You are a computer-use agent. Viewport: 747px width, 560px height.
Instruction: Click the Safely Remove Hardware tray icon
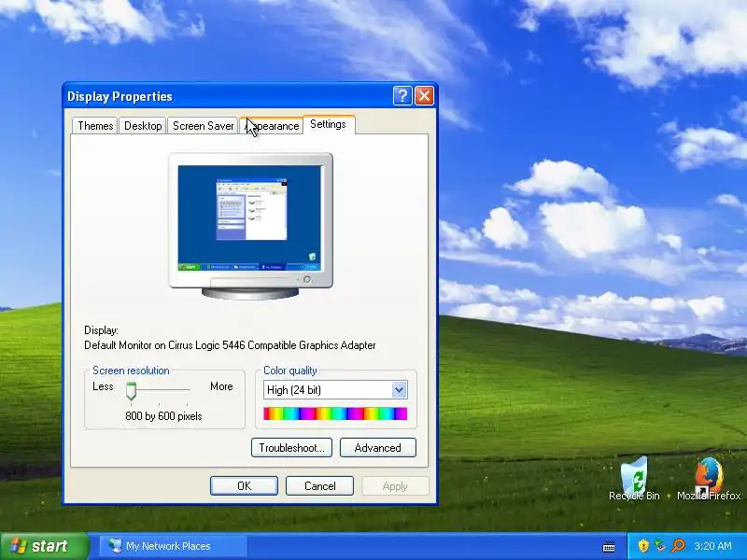[660, 546]
